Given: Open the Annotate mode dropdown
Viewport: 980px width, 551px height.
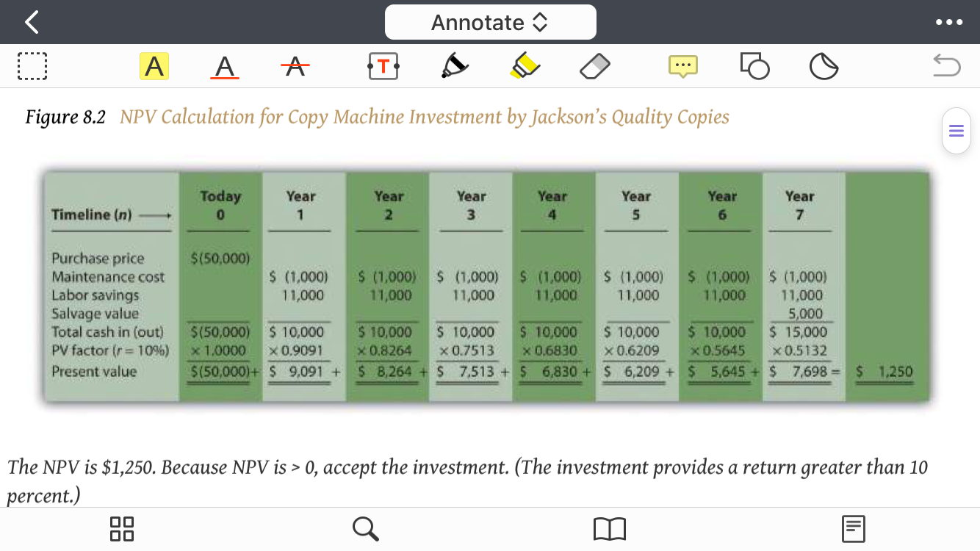Looking at the screenshot, I should (490, 22).
